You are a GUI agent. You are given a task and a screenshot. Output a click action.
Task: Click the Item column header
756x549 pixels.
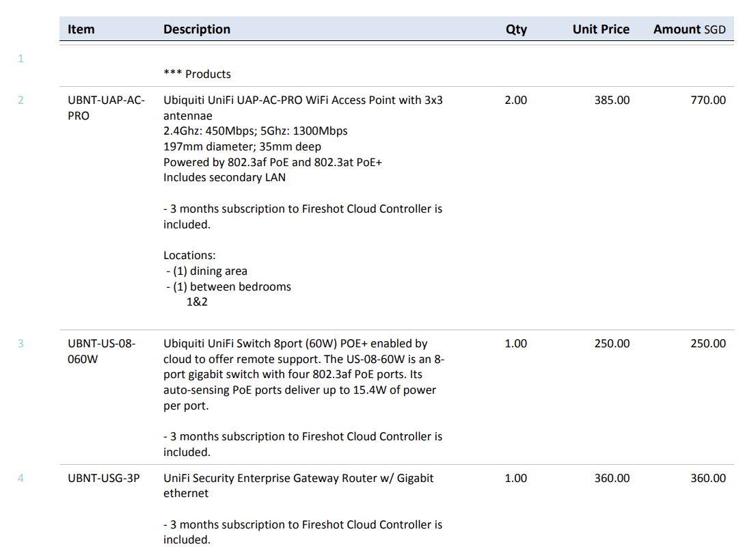pyautogui.click(x=81, y=29)
